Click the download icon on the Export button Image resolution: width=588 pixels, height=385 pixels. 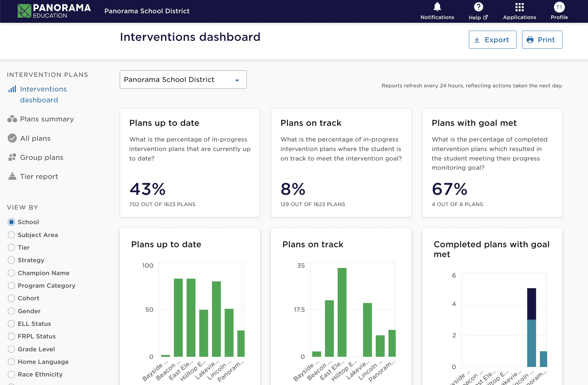point(477,40)
